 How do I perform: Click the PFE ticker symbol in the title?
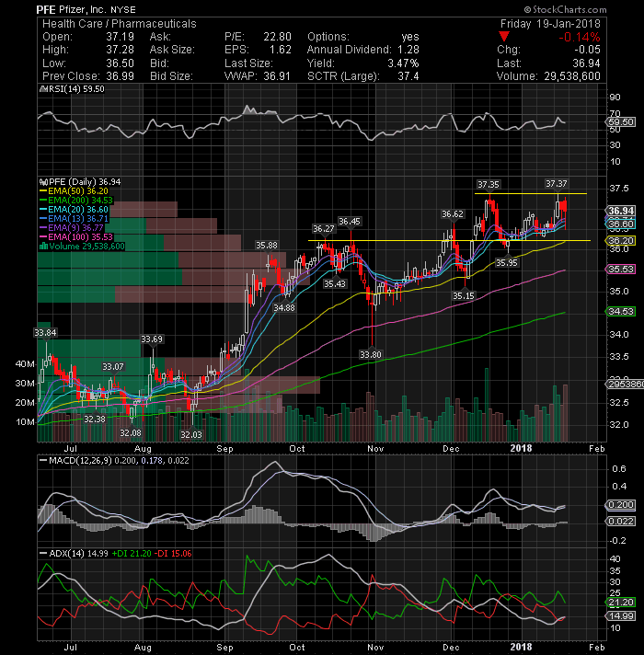pyautogui.click(x=46, y=9)
